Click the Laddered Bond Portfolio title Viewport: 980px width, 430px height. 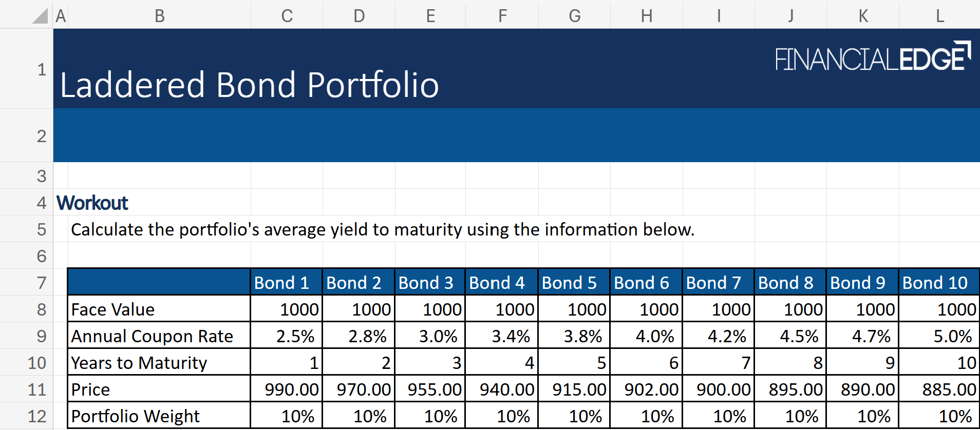pyautogui.click(x=250, y=85)
